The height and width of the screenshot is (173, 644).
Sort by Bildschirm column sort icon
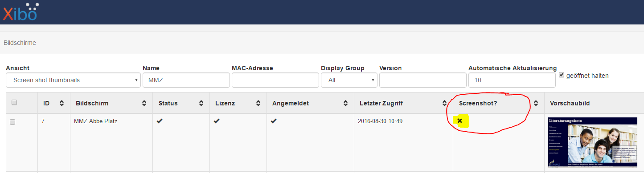click(x=144, y=103)
